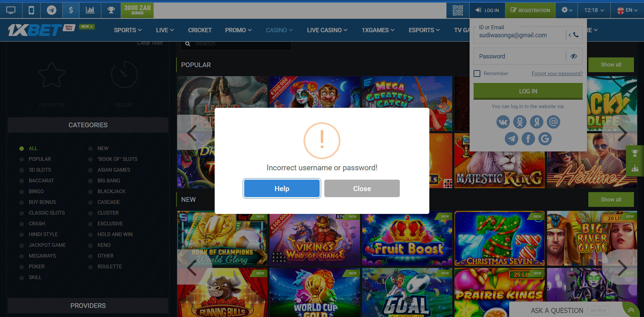Image resolution: width=644 pixels, height=317 pixels.
Task: Click the side leaderboard podium icon
Action: [x=635, y=169]
